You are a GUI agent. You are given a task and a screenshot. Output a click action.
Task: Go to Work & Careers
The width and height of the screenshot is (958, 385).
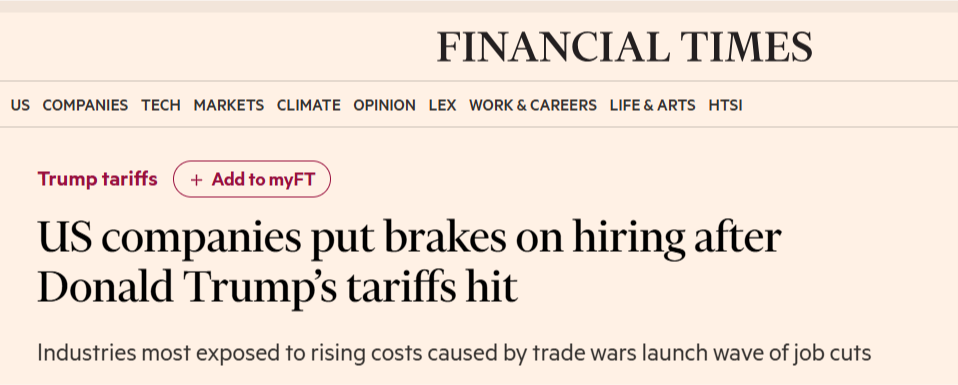coord(533,105)
